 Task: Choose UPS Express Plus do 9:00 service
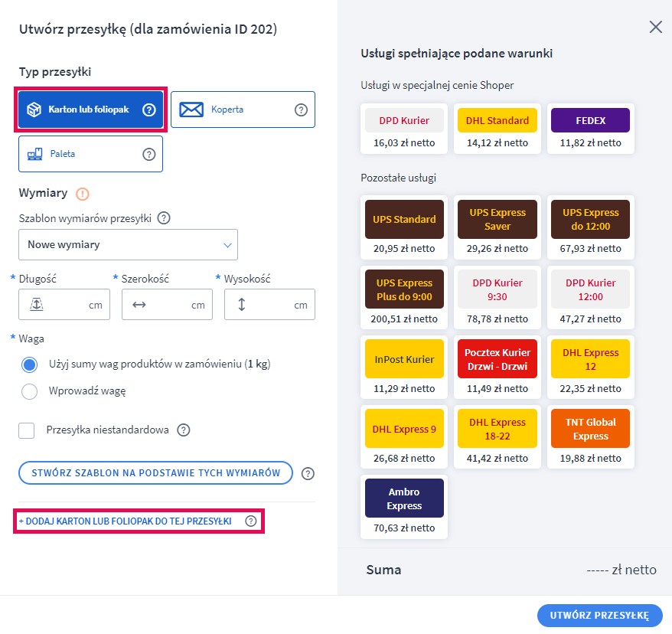(x=404, y=297)
